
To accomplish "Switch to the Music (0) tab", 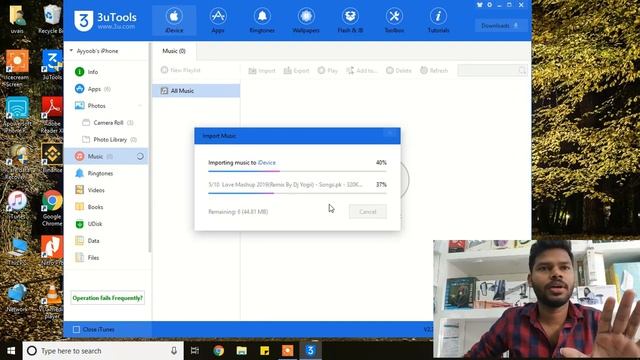I will 174,51.
